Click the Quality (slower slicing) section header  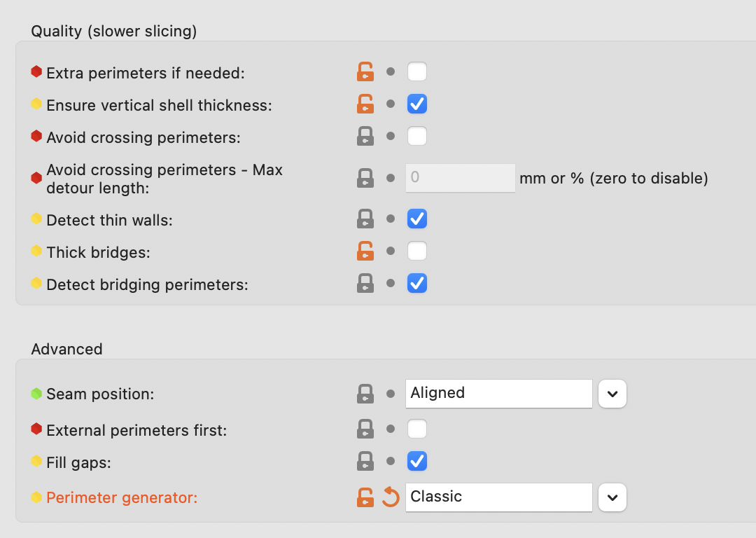(x=113, y=31)
